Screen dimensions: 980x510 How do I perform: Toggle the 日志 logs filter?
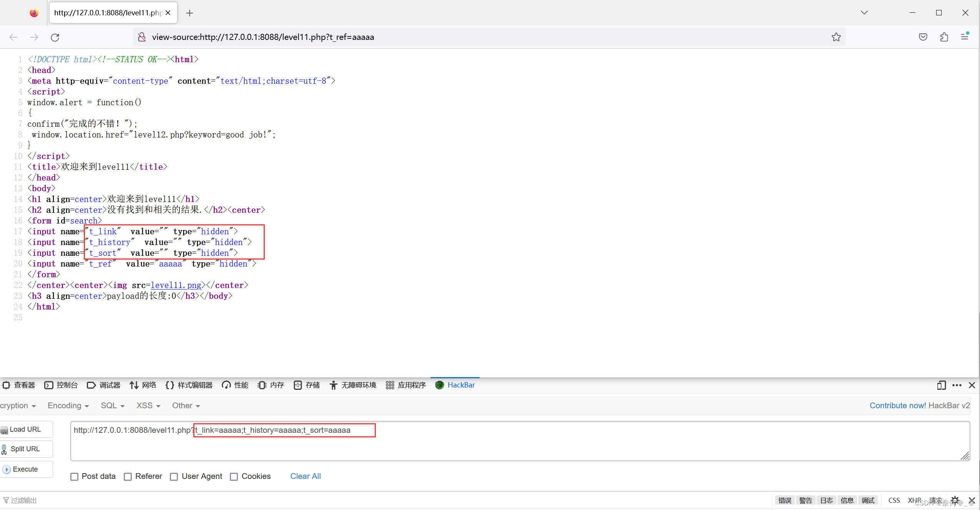coord(826,500)
